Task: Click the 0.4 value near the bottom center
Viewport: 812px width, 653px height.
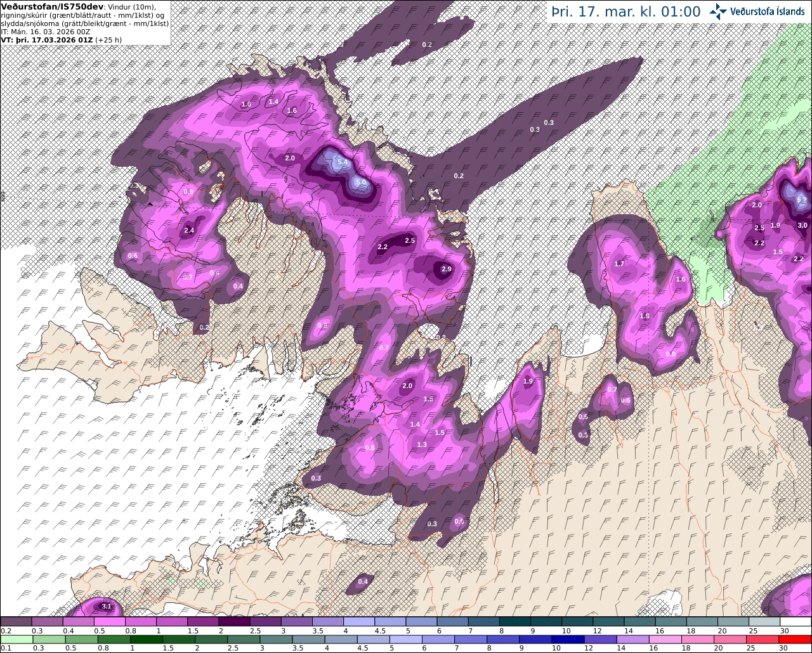Action: (363, 582)
